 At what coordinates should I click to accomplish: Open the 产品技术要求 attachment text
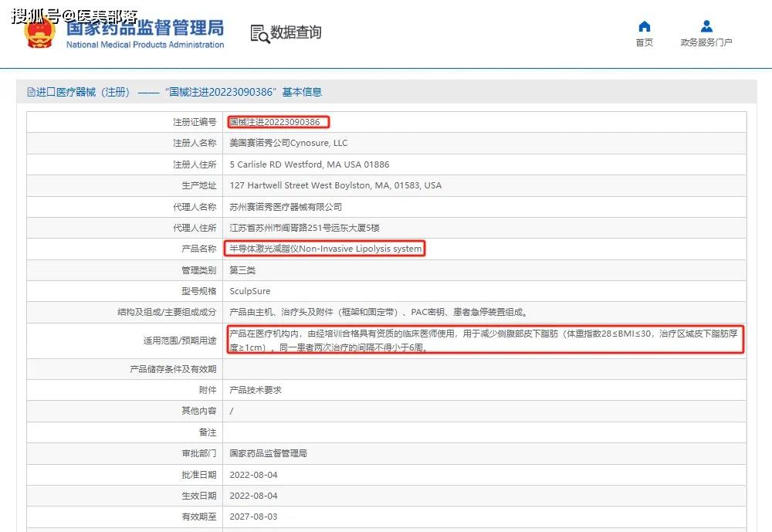[x=255, y=390]
